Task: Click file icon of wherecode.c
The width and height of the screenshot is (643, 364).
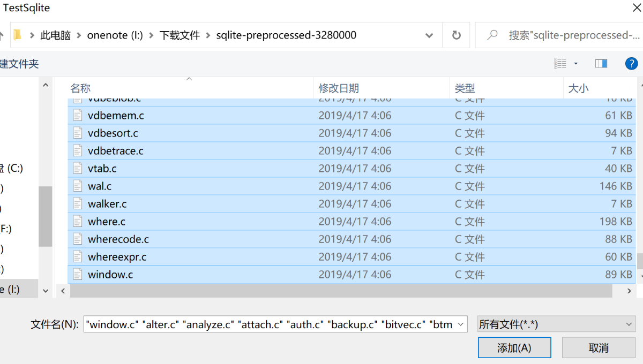Action: point(78,239)
